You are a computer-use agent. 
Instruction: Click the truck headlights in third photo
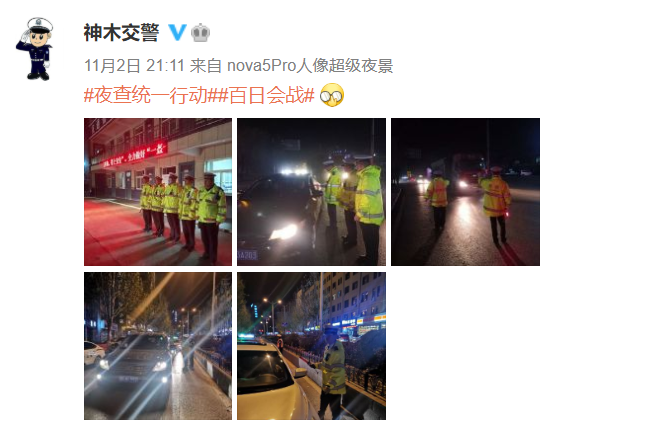pyautogui.click(x=463, y=184)
